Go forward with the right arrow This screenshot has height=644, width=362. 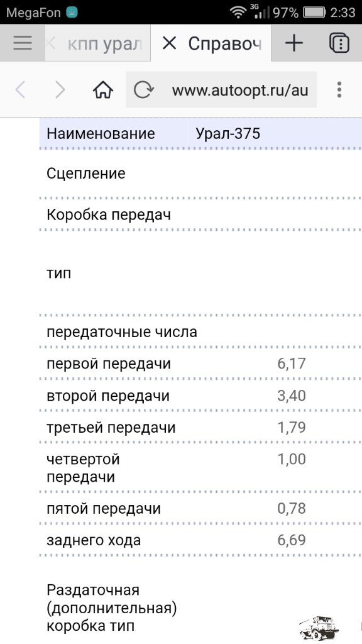(60, 89)
